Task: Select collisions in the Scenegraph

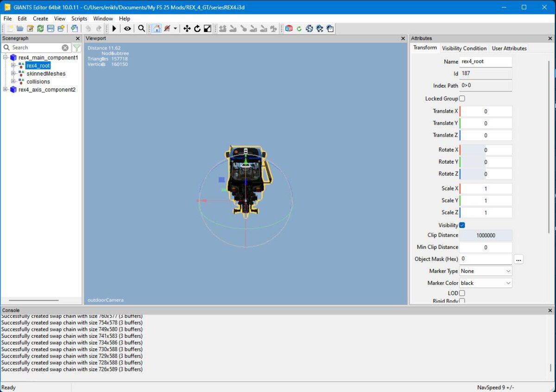Action: coord(38,82)
